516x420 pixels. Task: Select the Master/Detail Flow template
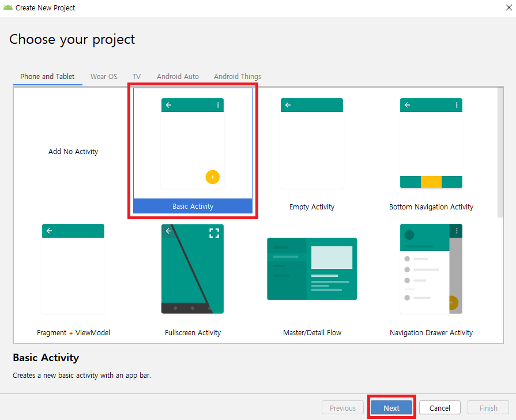click(312, 269)
